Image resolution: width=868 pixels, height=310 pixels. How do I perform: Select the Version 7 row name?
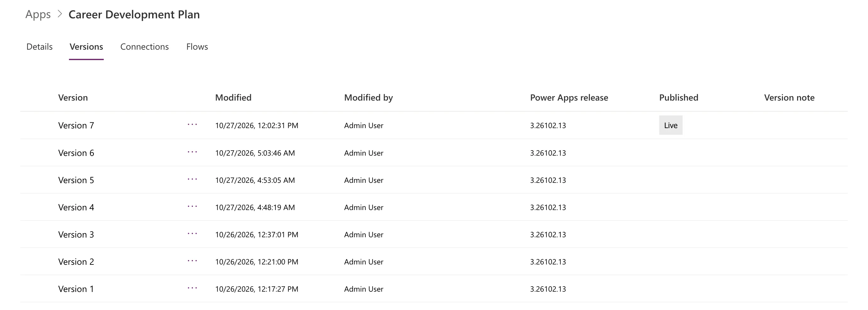[x=76, y=125]
